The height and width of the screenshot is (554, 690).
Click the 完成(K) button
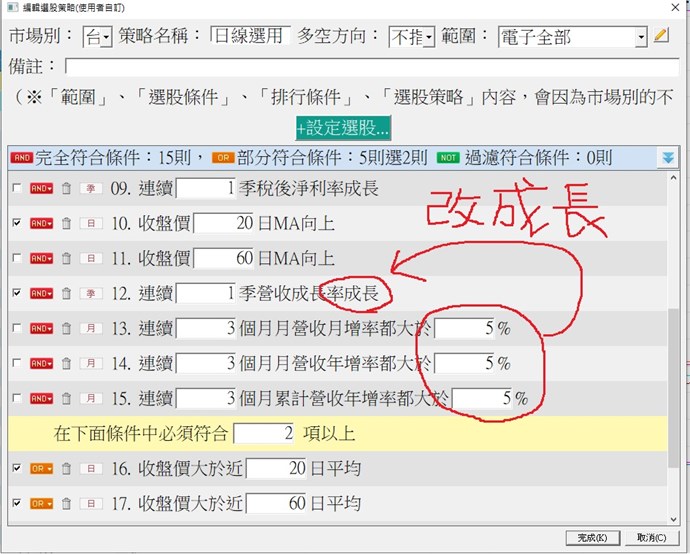coord(592,538)
